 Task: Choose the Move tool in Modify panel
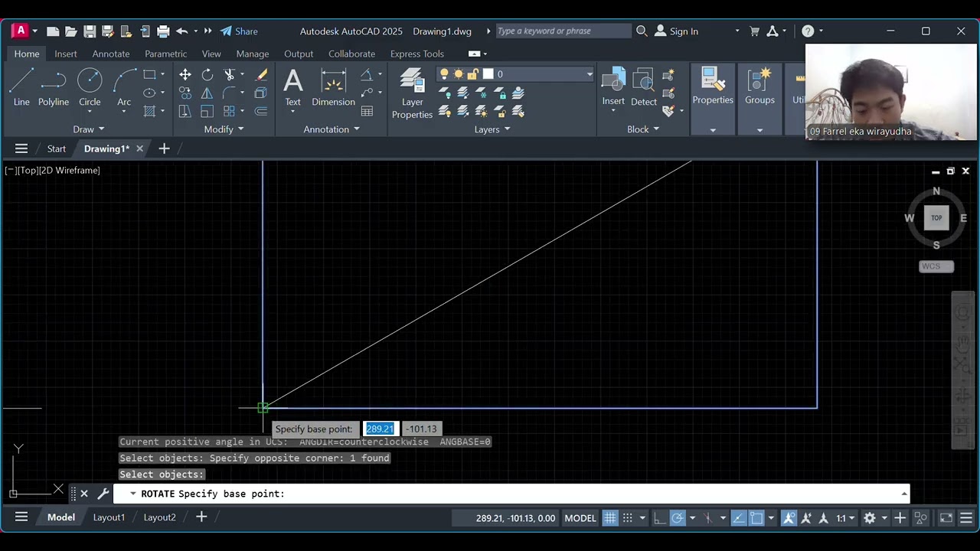[x=185, y=74]
